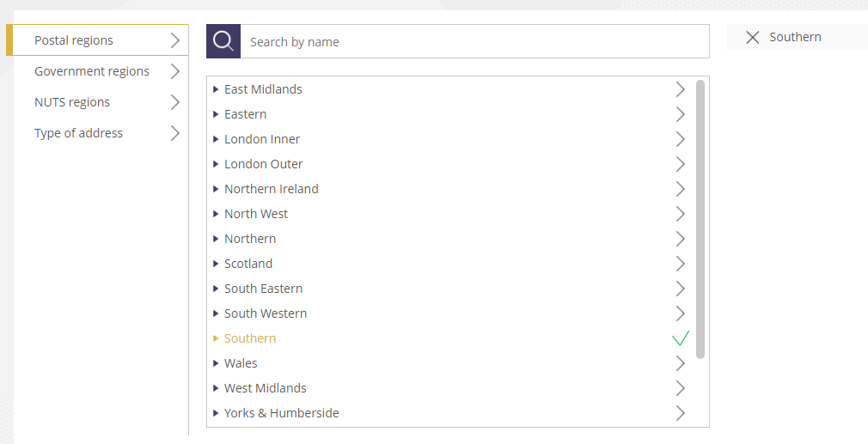The width and height of the screenshot is (868, 444).
Task: Switch to NUTS regions category
Action: (72, 102)
